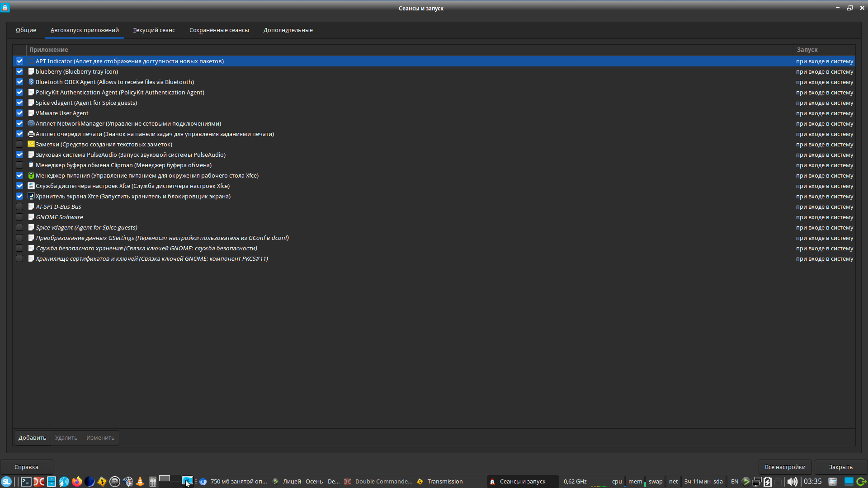868x488 pixels.
Task: Click the Bluetooth OBEX Agent icon
Action: click(x=31, y=82)
